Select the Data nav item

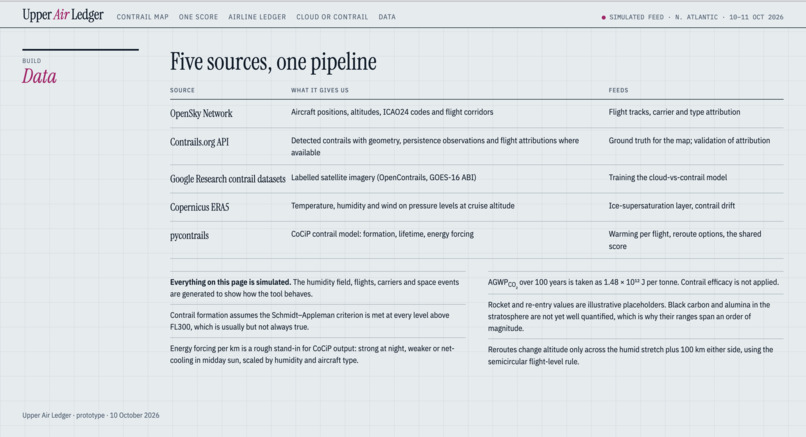387,17
